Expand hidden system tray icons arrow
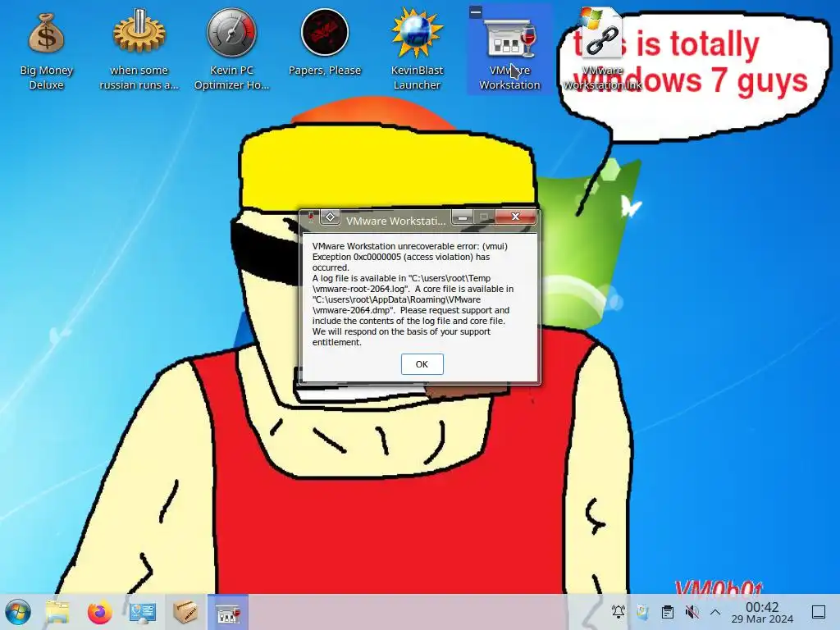 tap(715, 612)
